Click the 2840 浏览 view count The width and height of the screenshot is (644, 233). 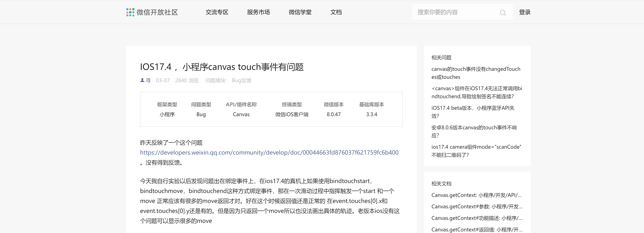tap(187, 80)
